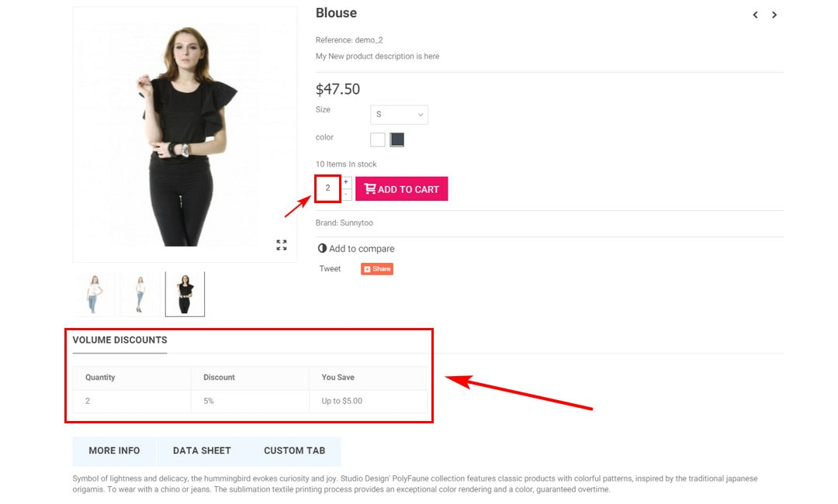The width and height of the screenshot is (838, 504).
Task: Open the MORE INFO tab
Action: [x=114, y=450]
